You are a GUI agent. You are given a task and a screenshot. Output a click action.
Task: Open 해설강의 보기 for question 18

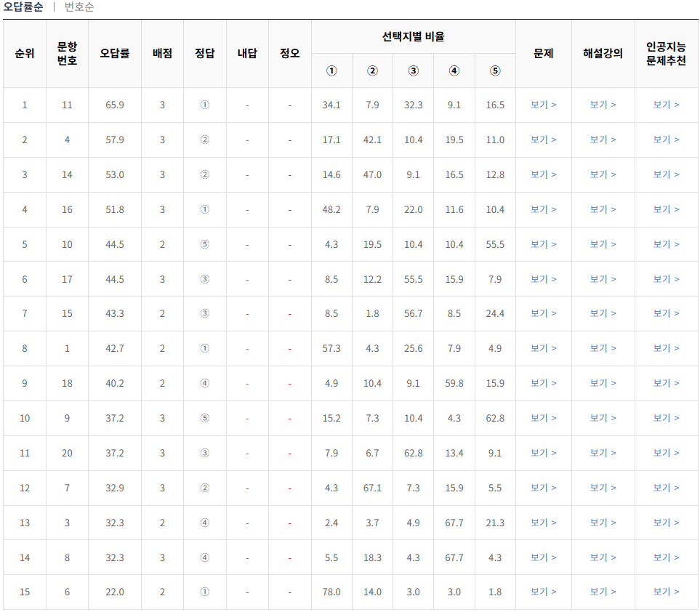click(x=603, y=384)
